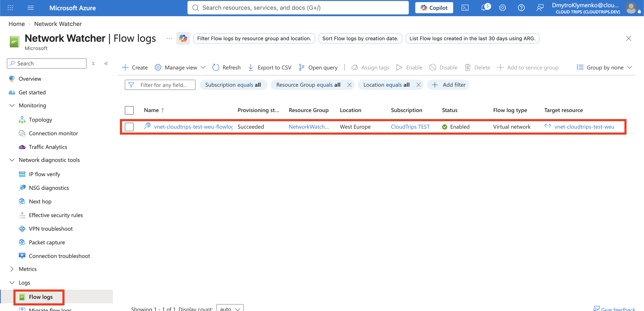Open the more options ellipsis by title
Screen dimensions: 644x311
[x=170, y=38]
